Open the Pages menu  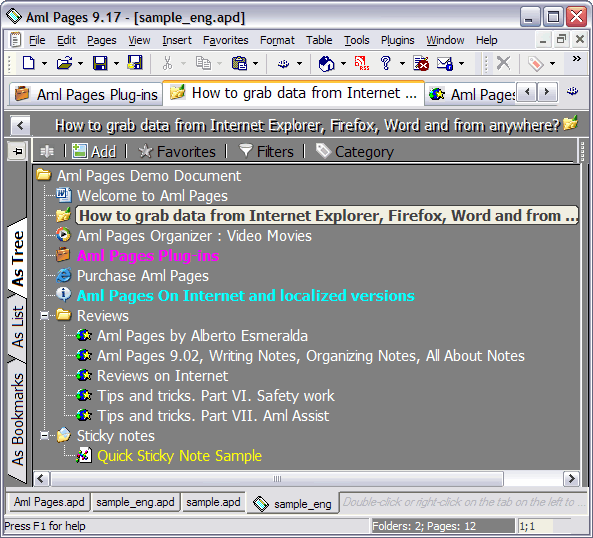click(102, 40)
